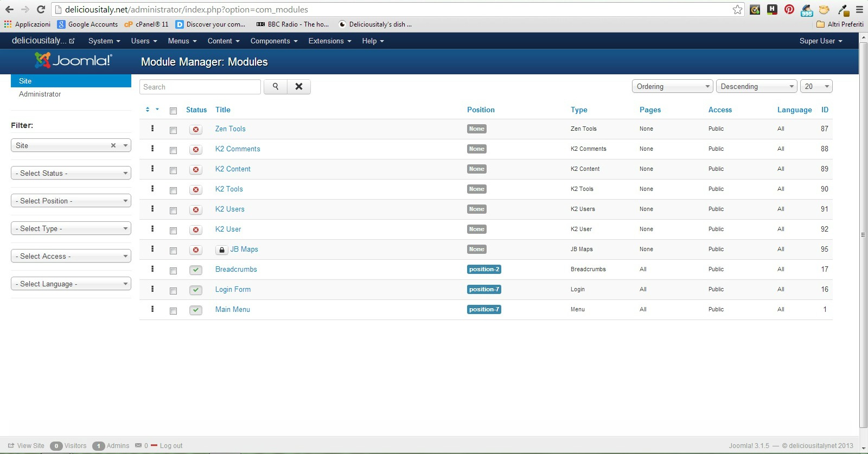Bookmark page with the star icon
The height and width of the screenshot is (454, 868).
tap(737, 9)
